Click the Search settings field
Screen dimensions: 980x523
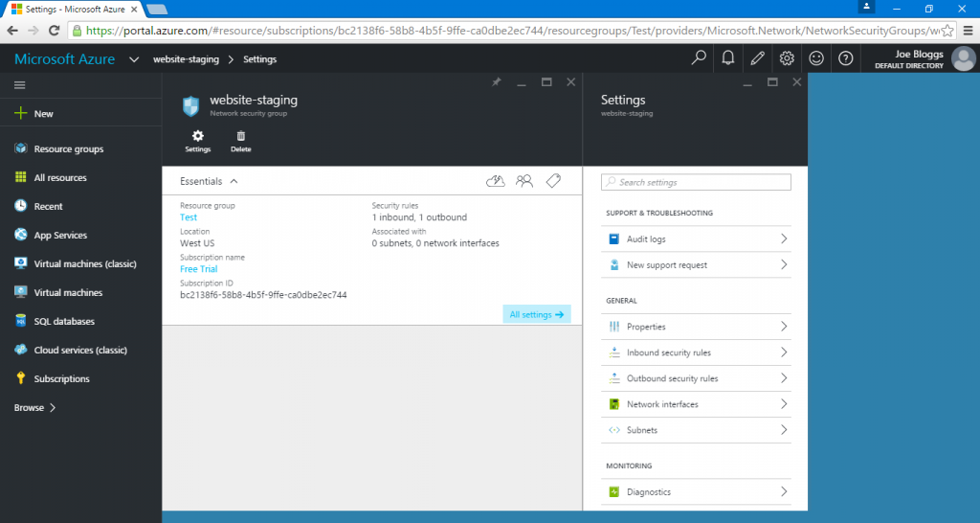click(697, 182)
